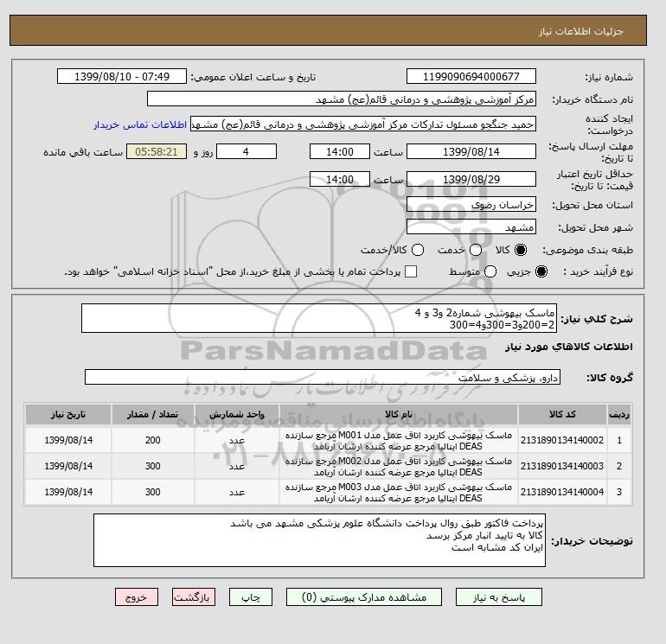Click quantity 200 in row 1

pos(152,440)
